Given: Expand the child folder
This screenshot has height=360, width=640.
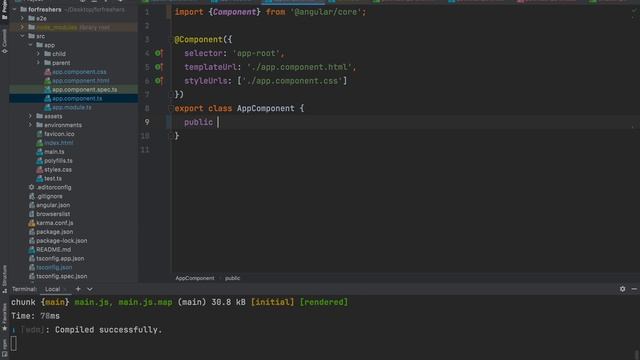Looking at the screenshot, I should [38, 54].
